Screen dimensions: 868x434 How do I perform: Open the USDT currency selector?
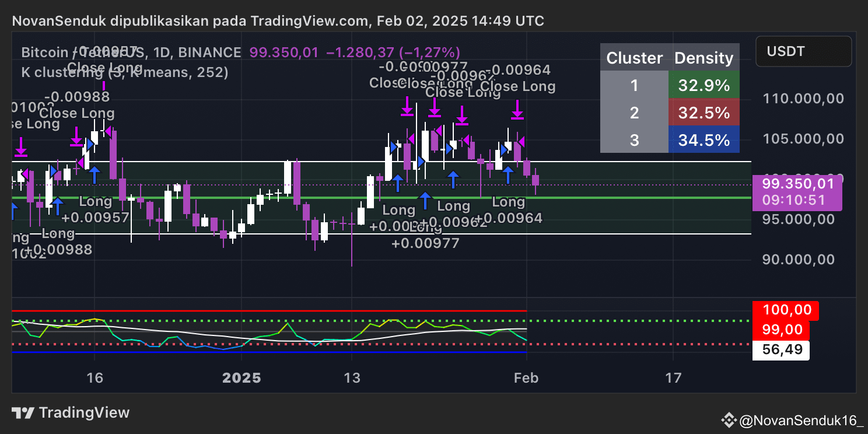803,51
